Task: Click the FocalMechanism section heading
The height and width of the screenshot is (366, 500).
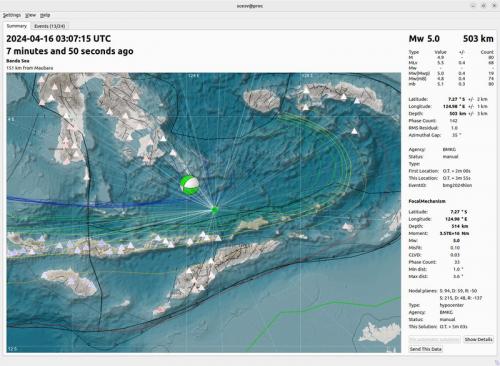Action: [427, 201]
